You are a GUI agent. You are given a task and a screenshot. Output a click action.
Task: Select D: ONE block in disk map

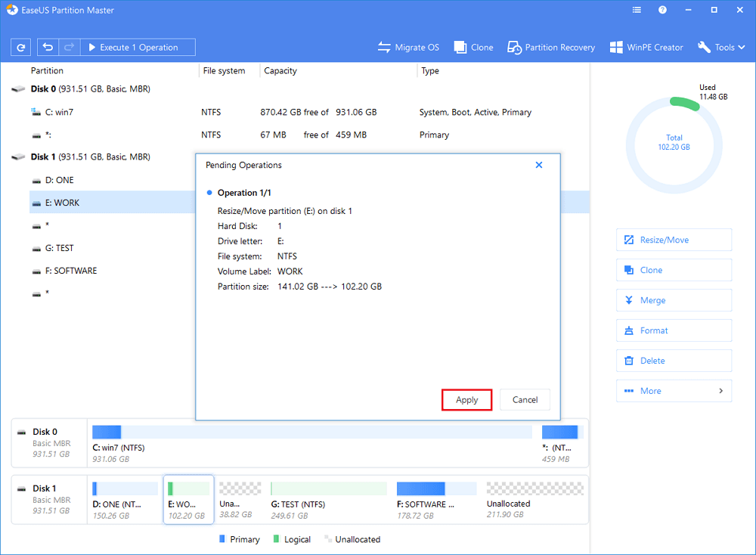(x=125, y=500)
